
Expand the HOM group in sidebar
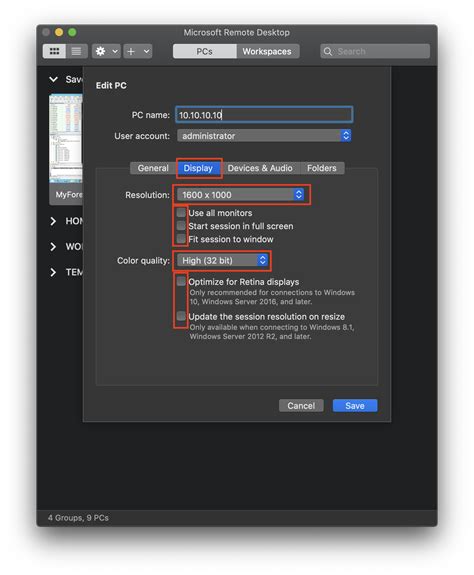click(53, 221)
